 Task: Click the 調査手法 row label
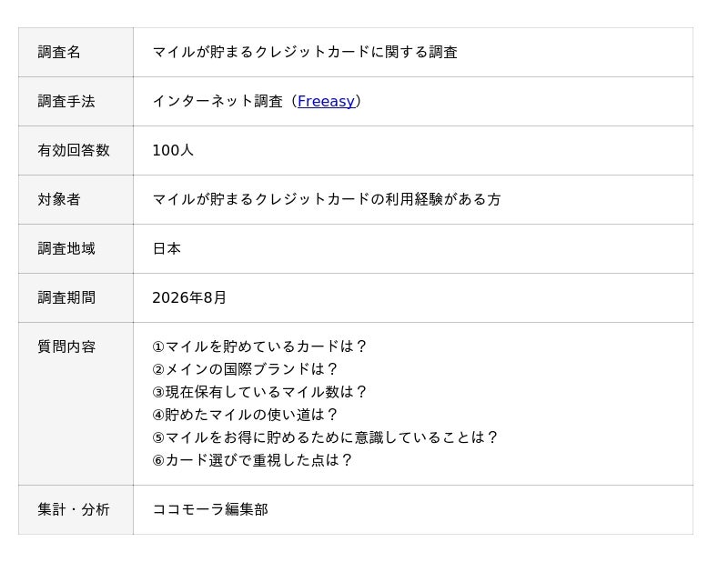[x=76, y=101]
